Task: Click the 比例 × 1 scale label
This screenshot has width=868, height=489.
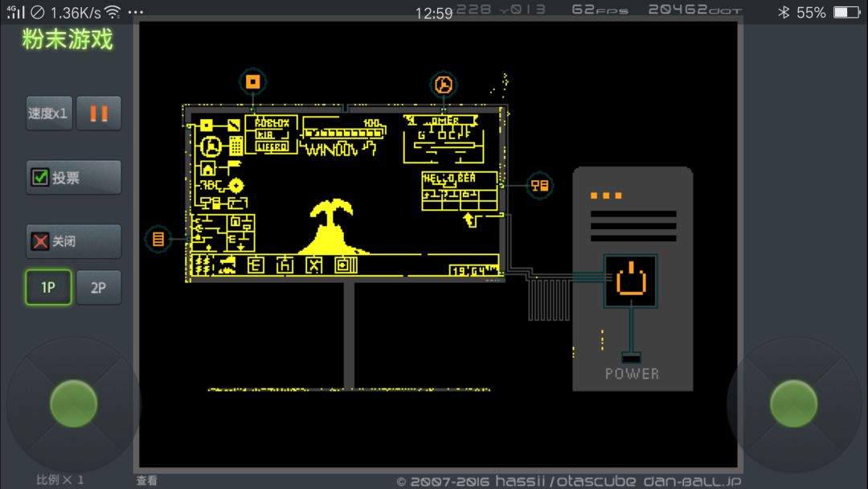Action: tap(60, 479)
